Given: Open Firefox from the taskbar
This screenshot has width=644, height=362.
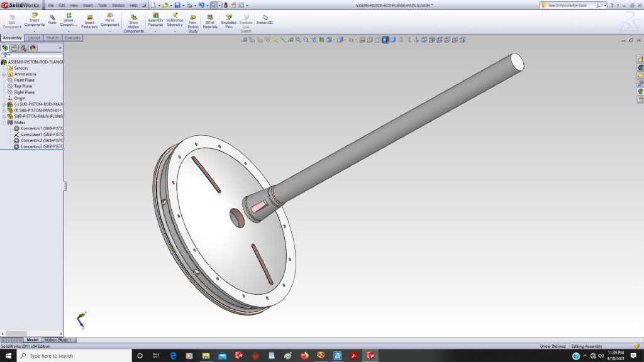Looking at the screenshot, I should 304,356.
